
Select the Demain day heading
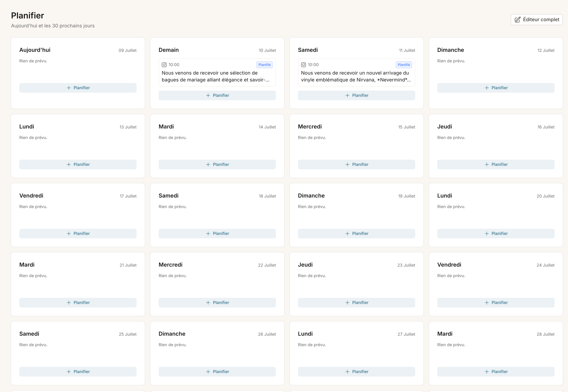(169, 50)
